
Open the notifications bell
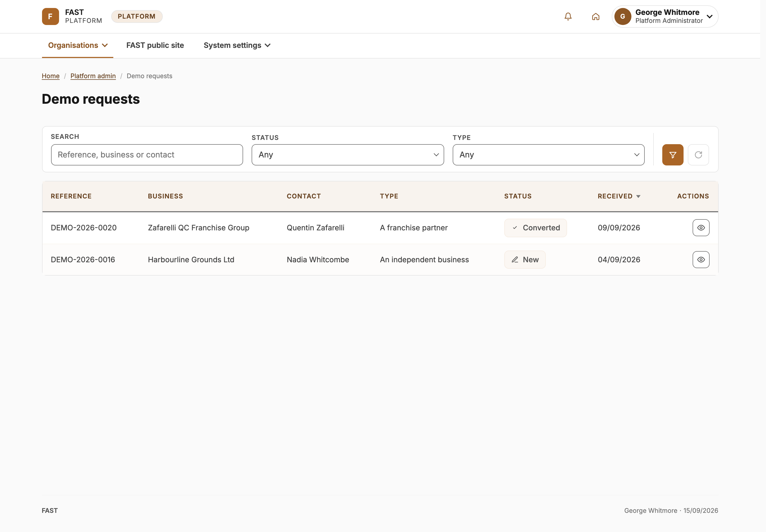click(568, 16)
